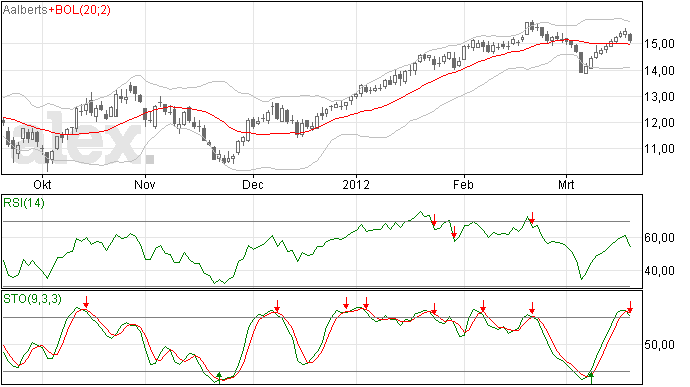This screenshot has height=387, width=690.
Task: Click the 13,00 price axis value
Action: click(x=660, y=97)
